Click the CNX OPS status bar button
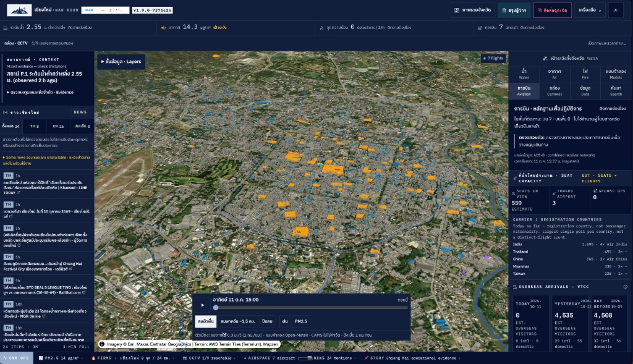Image resolution: width=633 pixels, height=364 pixels. pos(16,358)
